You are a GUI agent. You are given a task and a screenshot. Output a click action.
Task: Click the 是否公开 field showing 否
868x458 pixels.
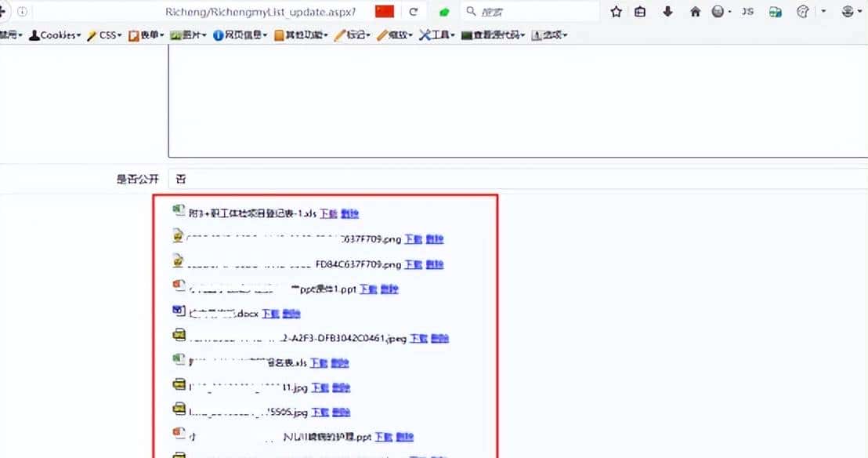tap(518, 179)
